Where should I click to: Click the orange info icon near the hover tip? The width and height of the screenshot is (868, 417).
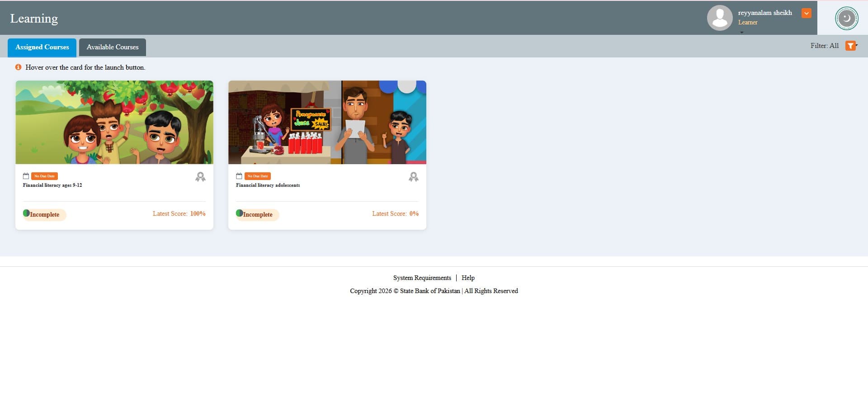(18, 67)
